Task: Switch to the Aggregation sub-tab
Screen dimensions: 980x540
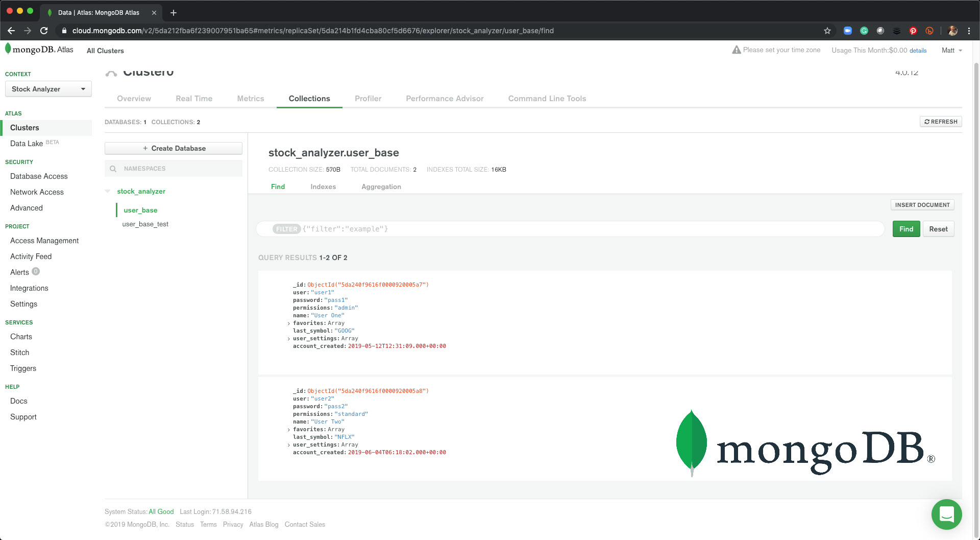Action: [x=381, y=186]
